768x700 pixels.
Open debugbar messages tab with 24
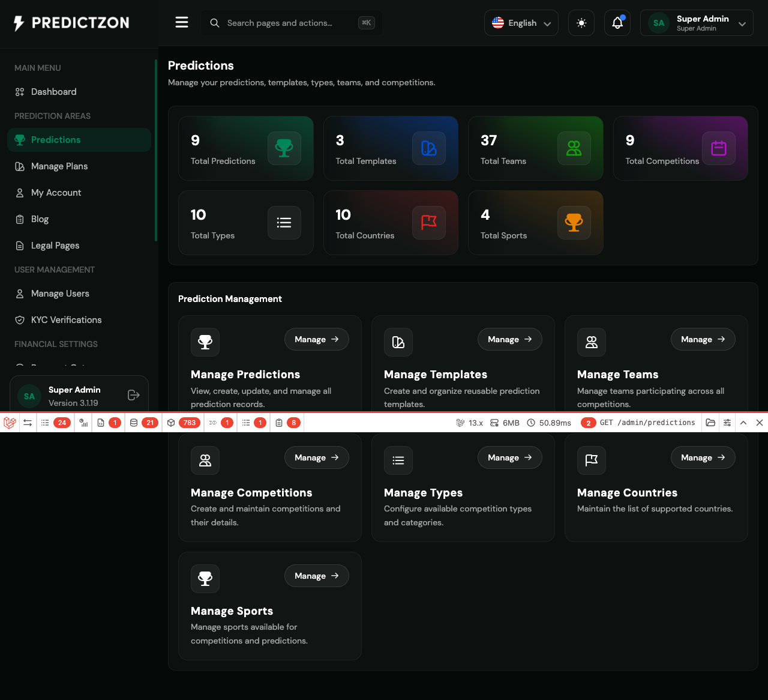click(x=55, y=423)
